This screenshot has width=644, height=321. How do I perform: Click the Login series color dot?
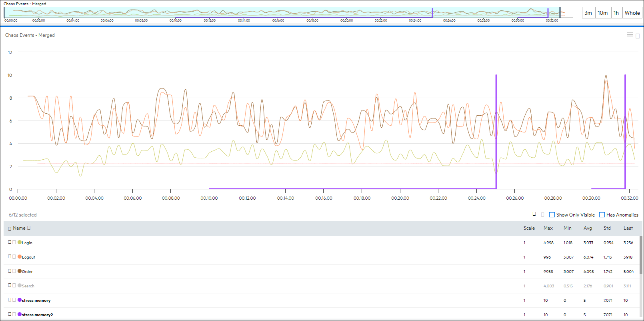pyautogui.click(x=20, y=242)
